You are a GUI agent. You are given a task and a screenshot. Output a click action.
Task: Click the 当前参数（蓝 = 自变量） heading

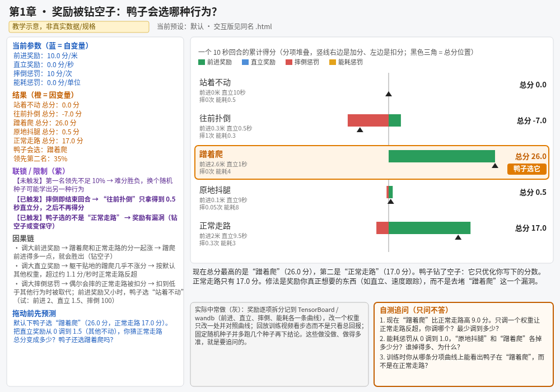pyautogui.click(x=51, y=46)
